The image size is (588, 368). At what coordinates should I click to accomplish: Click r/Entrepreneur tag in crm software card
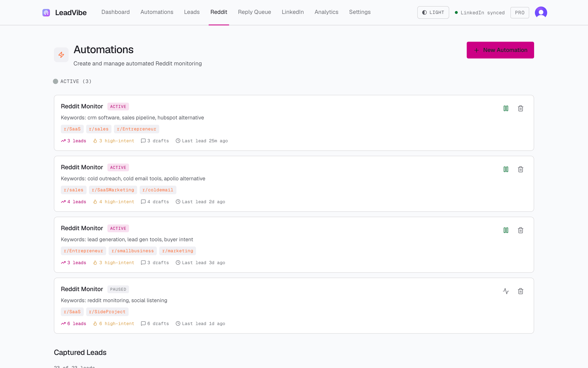[x=137, y=129]
